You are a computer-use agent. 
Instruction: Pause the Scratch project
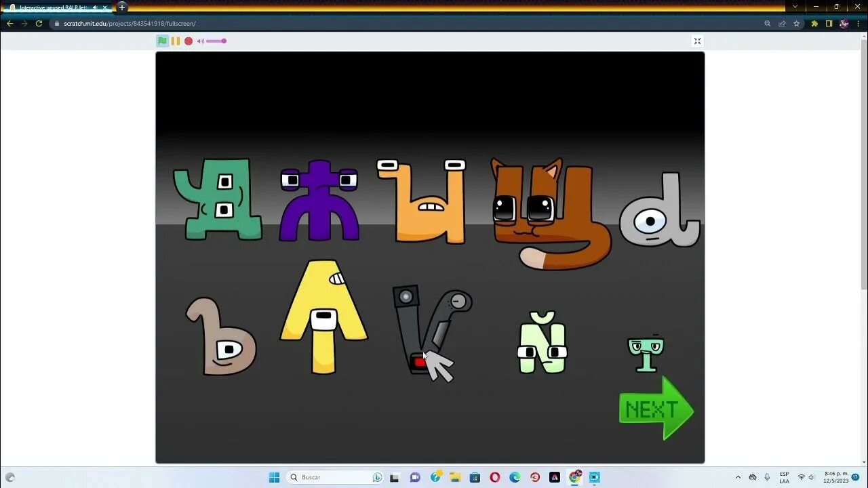(176, 41)
